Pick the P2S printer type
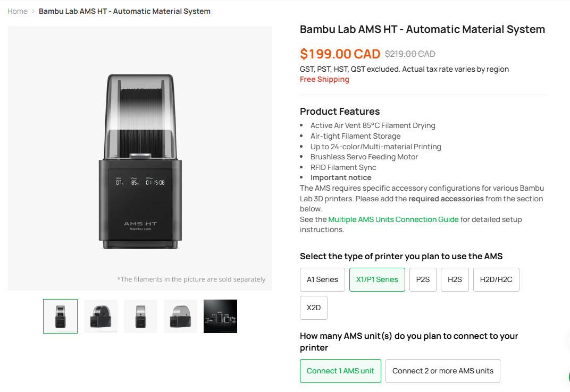The width and height of the screenshot is (570, 392). coord(423,279)
